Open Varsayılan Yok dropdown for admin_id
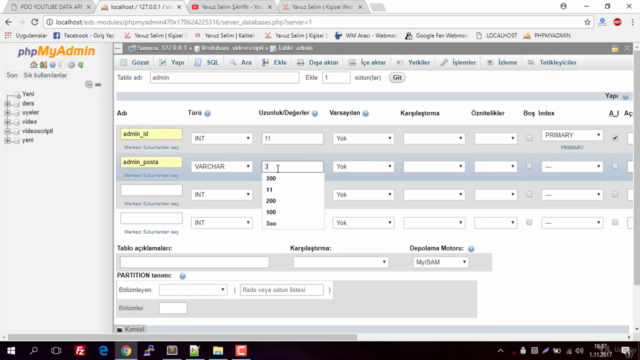This screenshot has width=640, height=360. pyautogui.click(x=363, y=138)
